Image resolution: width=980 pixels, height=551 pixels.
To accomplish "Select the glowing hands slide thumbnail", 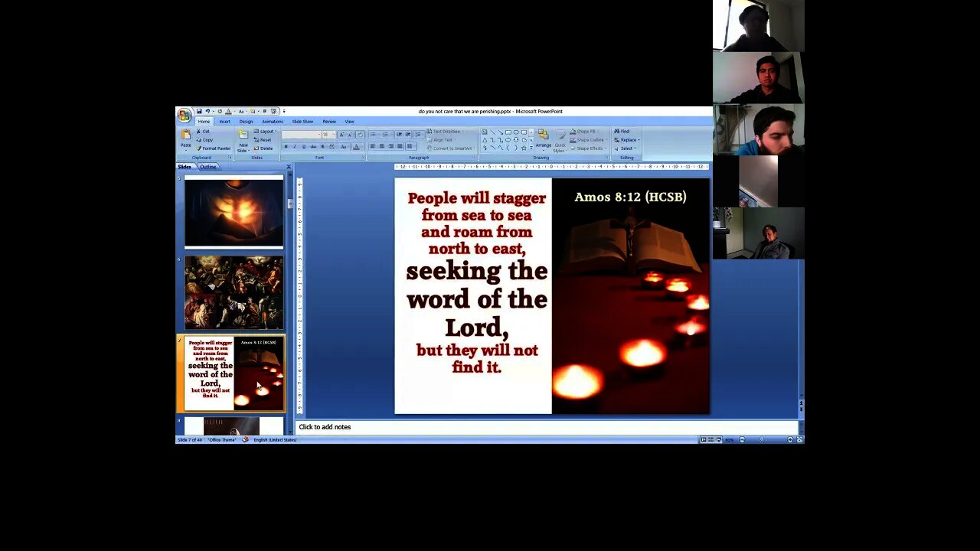I will tap(234, 212).
